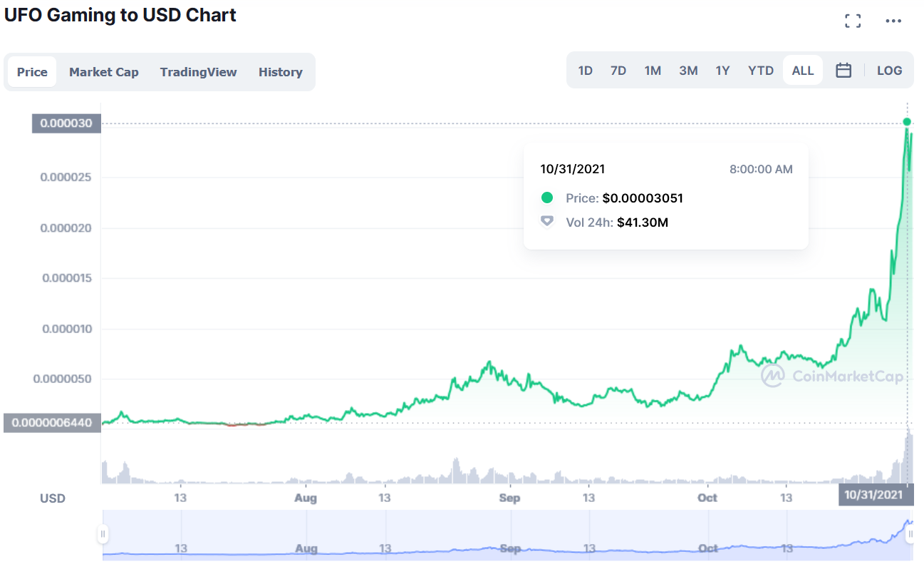Click the green price peak dot
This screenshot has width=924, height=569.
click(907, 122)
